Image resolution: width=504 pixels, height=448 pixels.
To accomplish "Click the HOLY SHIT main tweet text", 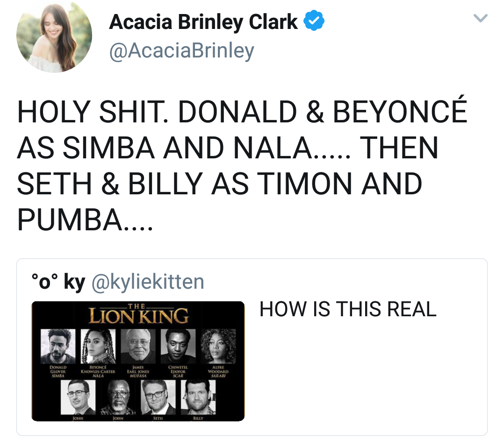I will (x=242, y=165).
